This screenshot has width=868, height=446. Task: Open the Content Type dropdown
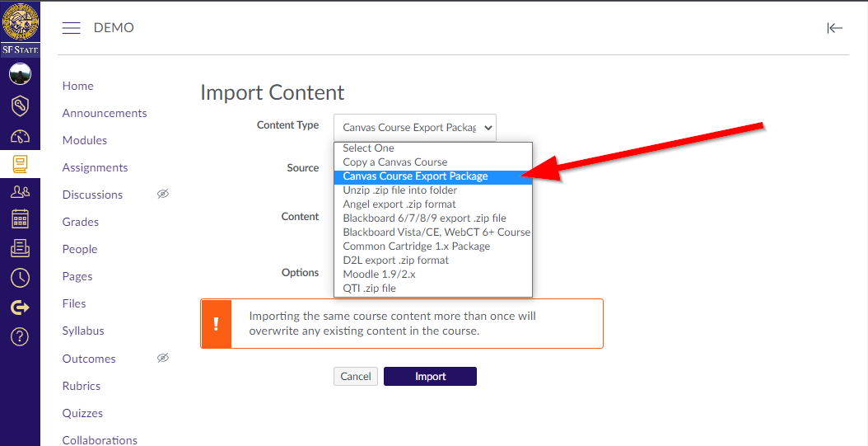click(414, 128)
